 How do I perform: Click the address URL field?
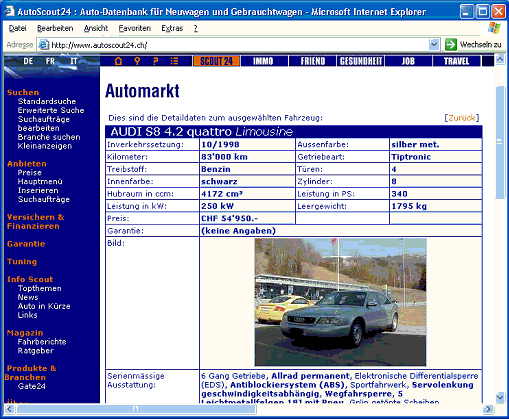[238, 45]
